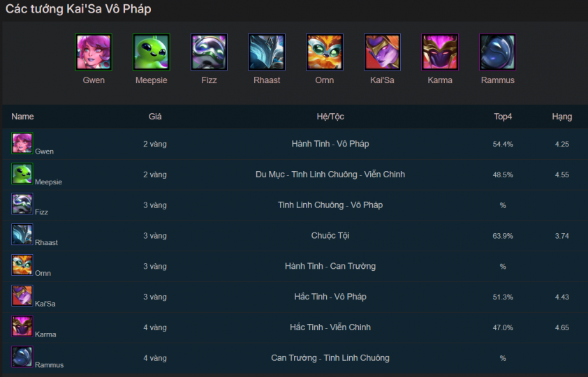
Task: Open the Chuộc Tội trait link
Action: coord(330,235)
